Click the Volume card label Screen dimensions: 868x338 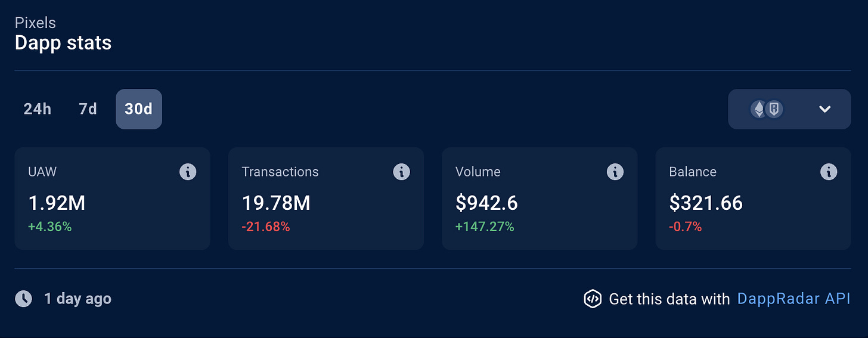[x=478, y=172]
